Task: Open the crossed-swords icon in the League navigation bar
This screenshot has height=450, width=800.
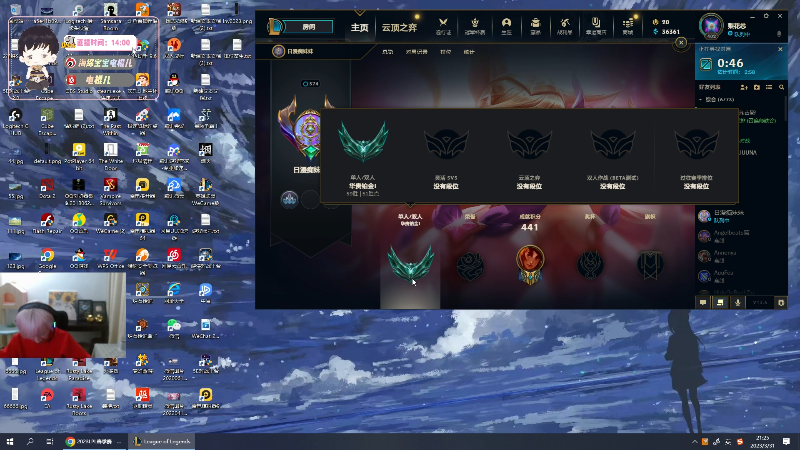Action: (x=443, y=26)
